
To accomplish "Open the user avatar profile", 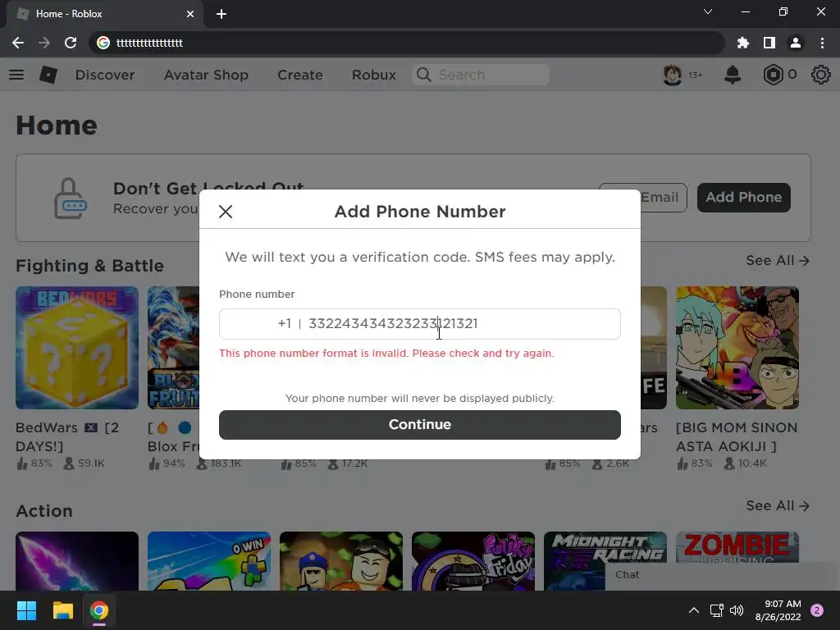I will (673, 75).
